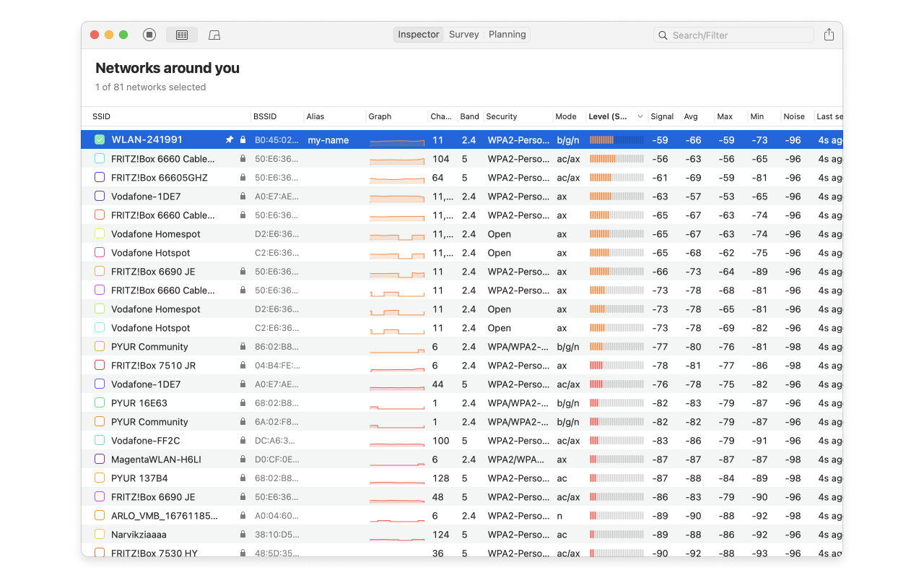Click the pin icon on WLAN-241991 row
924x578 pixels.
(230, 139)
